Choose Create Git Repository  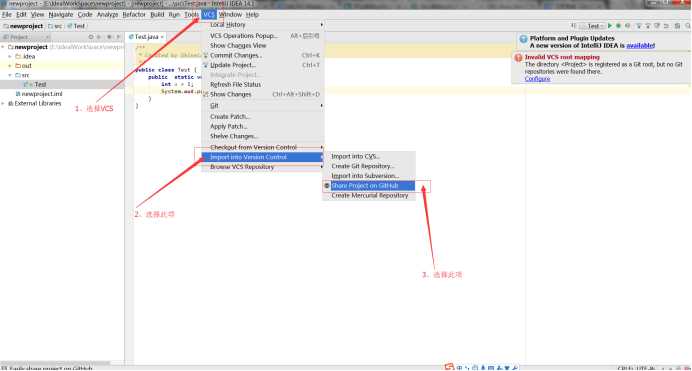[369, 166]
